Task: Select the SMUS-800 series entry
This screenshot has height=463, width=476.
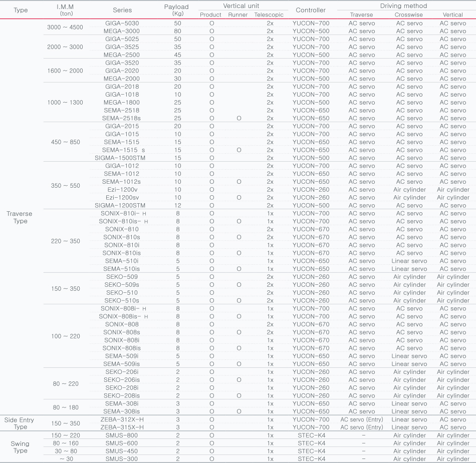Action: [122, 435]
